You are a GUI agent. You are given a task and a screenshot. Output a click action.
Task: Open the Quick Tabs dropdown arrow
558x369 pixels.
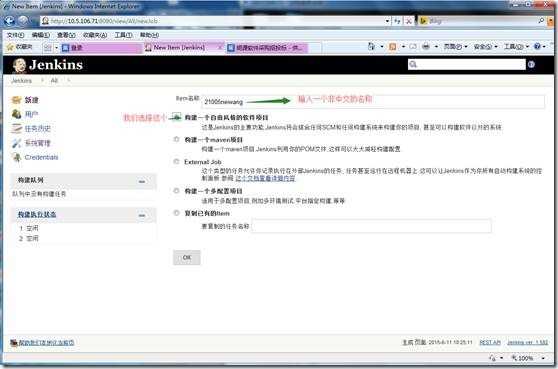point(56,47)
